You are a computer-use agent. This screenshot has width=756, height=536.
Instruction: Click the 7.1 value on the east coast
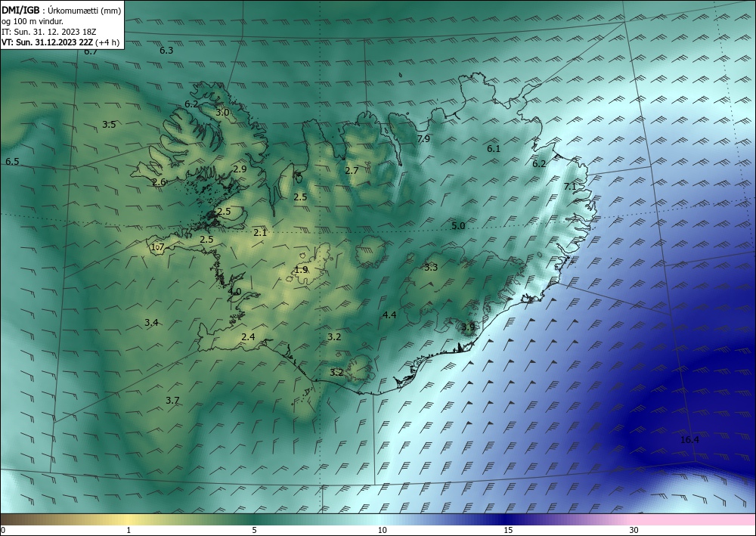pyautogui.click(x=570, y=186)
